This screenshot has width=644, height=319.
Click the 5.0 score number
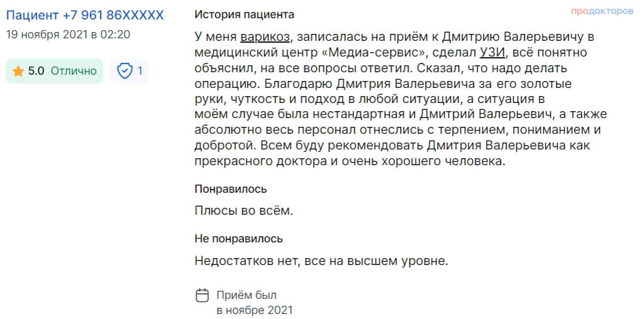tap(36, 72)
